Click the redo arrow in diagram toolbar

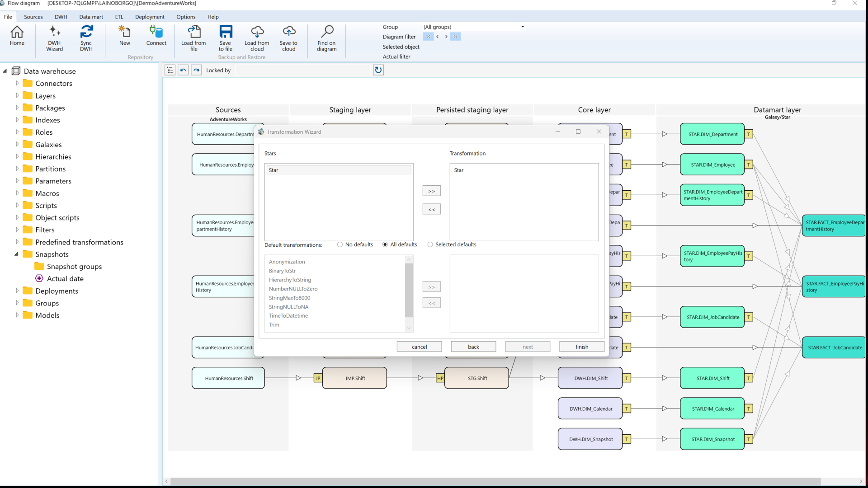point(196,70)
